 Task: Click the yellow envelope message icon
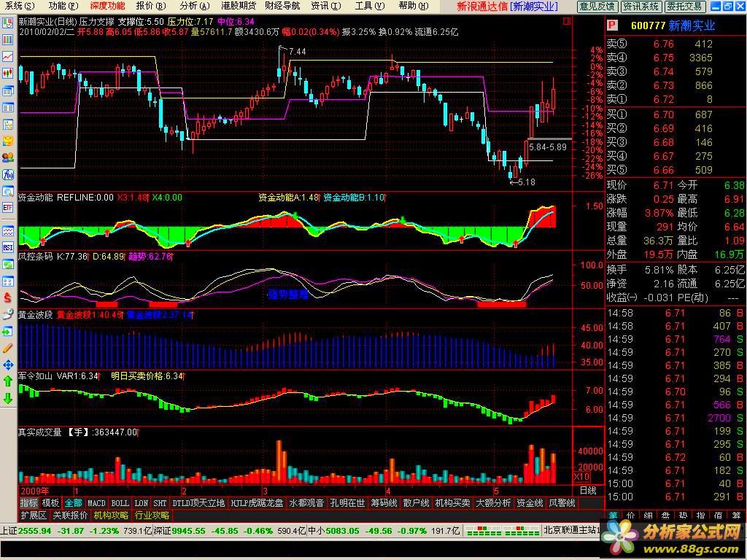pyautogui.click(x=7, y=141)
